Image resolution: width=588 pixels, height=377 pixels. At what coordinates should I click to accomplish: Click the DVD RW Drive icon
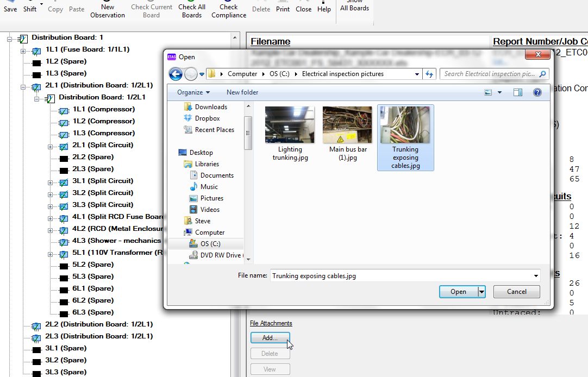(x=193, y=255)
